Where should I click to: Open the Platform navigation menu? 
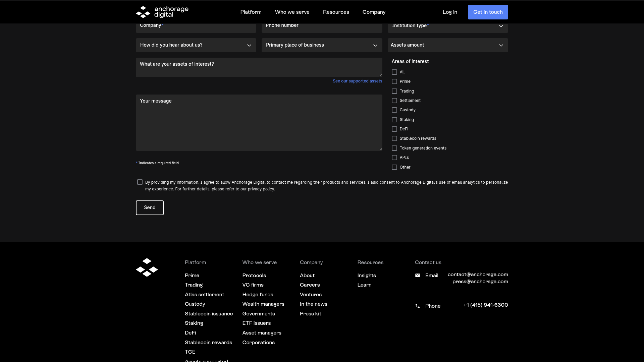coord(251,12)
